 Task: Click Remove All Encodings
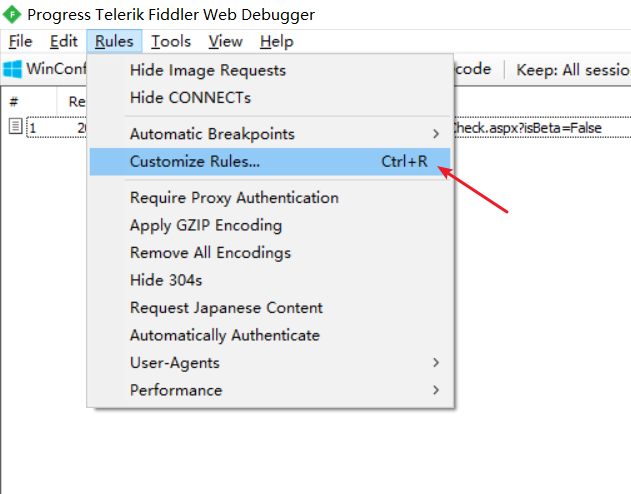(210, 253)
